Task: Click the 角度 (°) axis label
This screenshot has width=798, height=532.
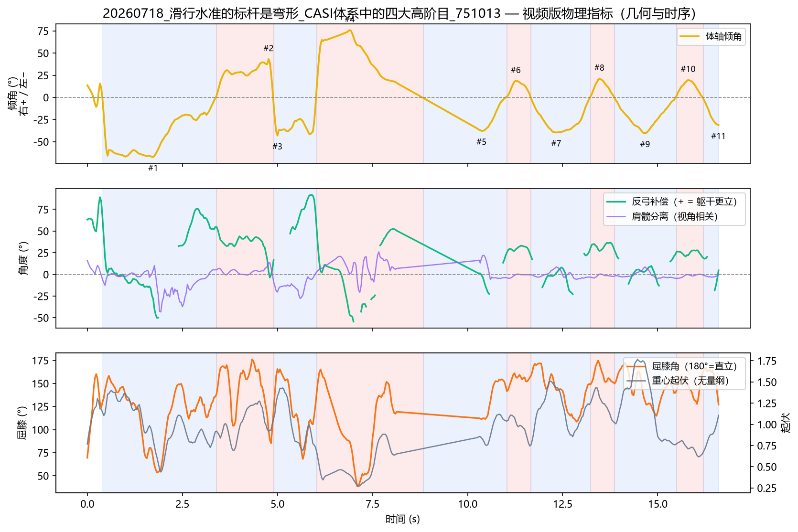Action: 23,258
